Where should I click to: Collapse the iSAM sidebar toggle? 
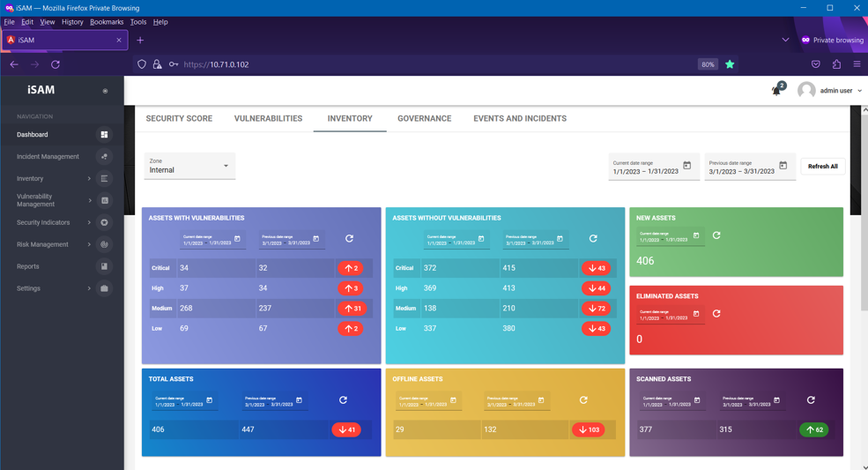[x=105, y=91]
